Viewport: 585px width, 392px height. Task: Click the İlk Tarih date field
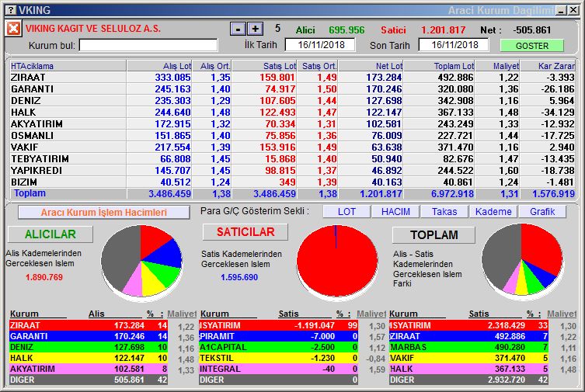pyautogui.click(x=320, y=45)
